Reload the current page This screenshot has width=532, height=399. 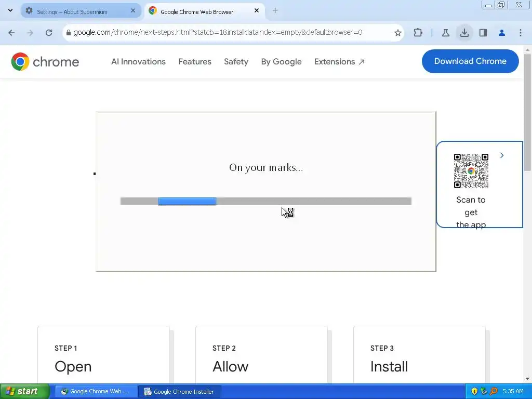49,33
